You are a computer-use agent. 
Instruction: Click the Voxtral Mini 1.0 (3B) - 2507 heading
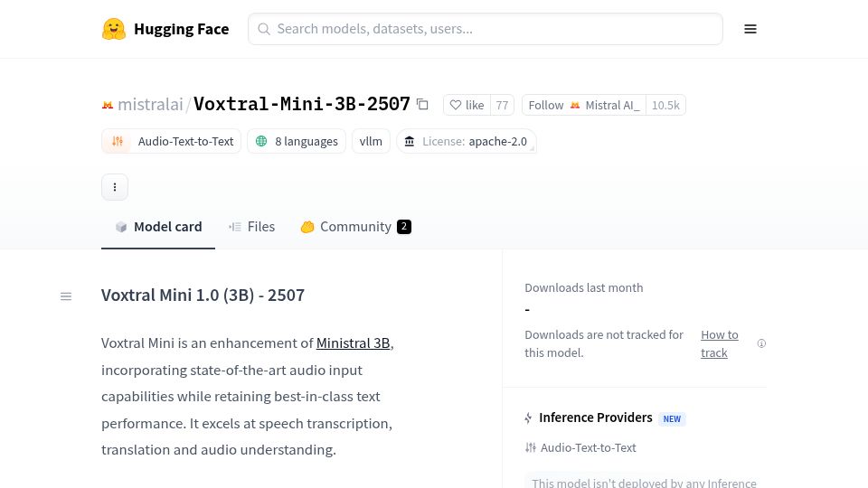(x=203, y=295)
